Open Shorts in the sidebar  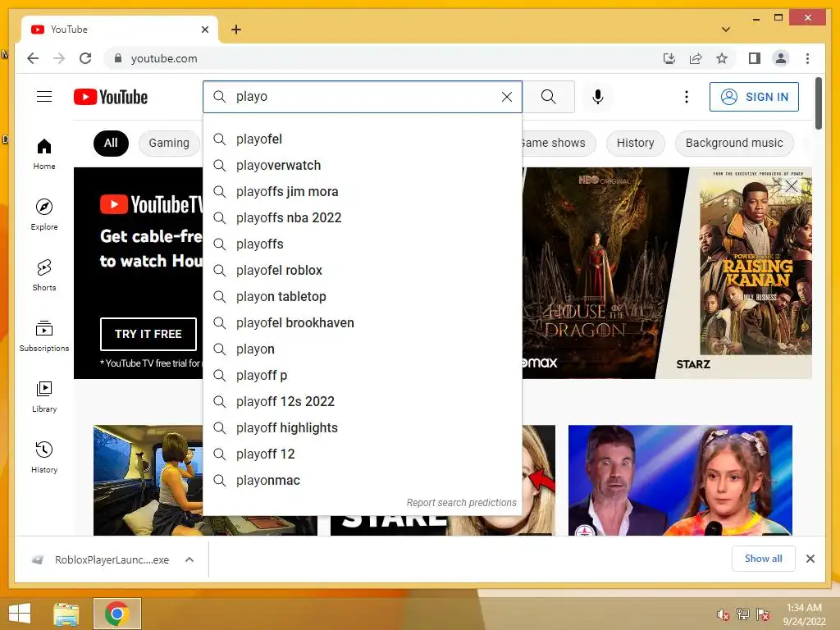(44, 276)
